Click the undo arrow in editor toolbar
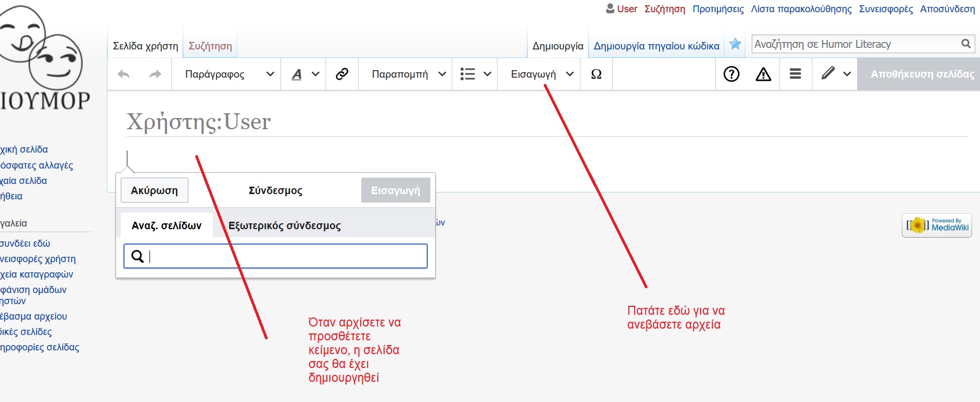The height and width of the screenshot is (402, 980). click(123, 74)
